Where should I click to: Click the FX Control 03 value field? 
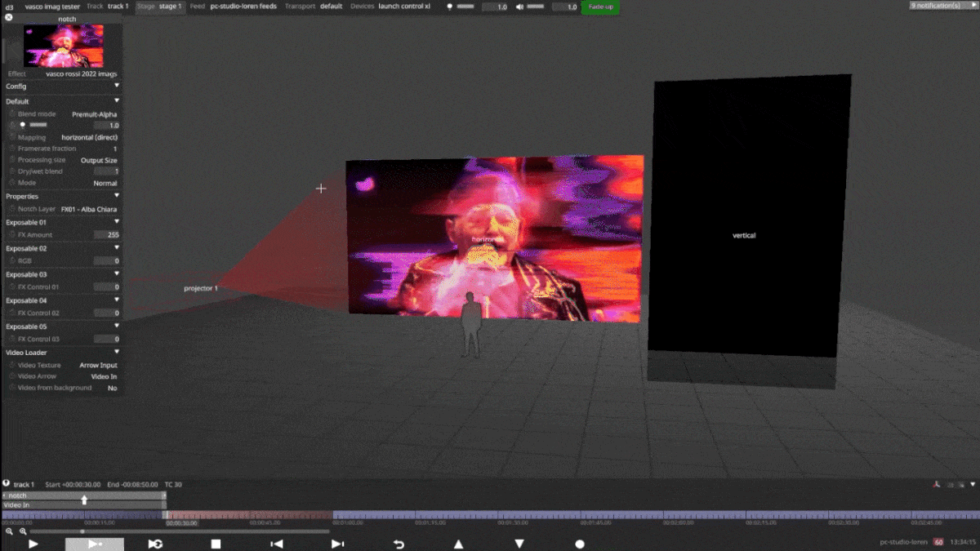[106, 339]
